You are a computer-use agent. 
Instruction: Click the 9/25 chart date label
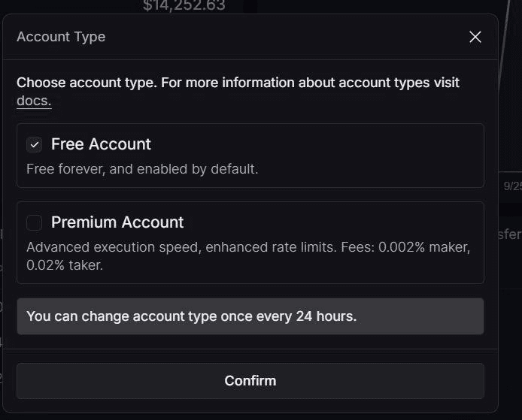coord(512,186)
